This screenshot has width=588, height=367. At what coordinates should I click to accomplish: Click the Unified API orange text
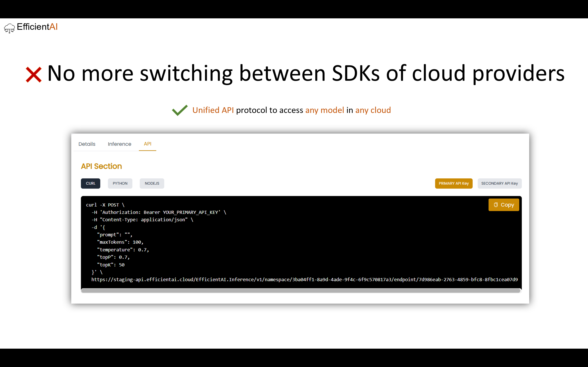click(x=213, y=110)
